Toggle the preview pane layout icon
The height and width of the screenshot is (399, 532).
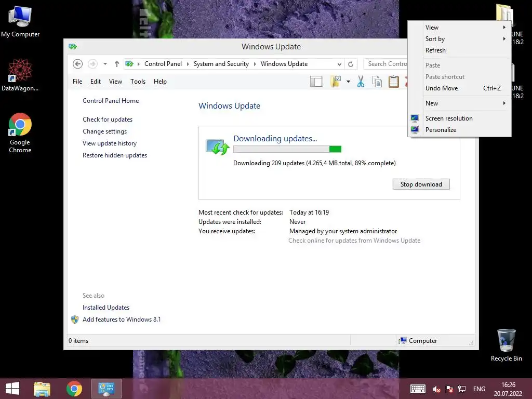tap(316, 82)
